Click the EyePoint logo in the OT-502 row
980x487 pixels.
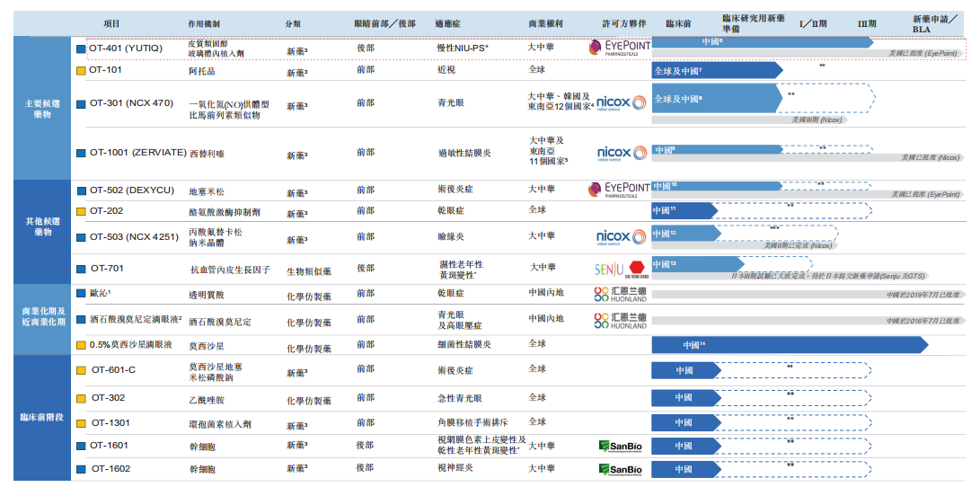pyautogui.click(x=618, y=190)
